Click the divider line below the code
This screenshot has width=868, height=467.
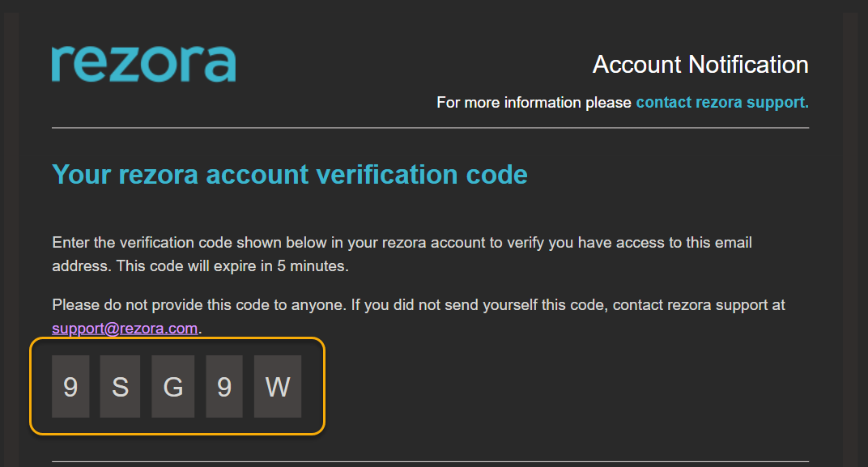[430, 461]
